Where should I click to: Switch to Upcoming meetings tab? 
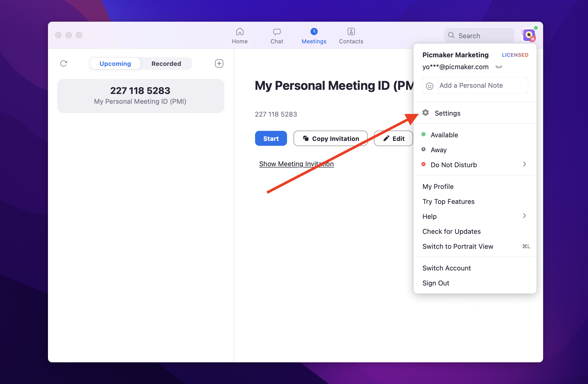coord(115,63)
